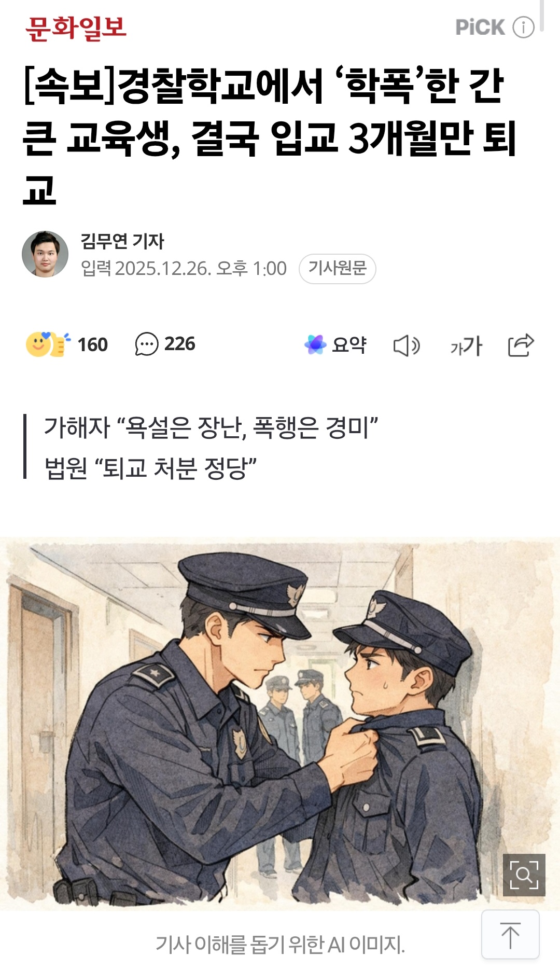Open the comments bubble icon
This screenshot has width=560, height=970.
click(147, 344)
